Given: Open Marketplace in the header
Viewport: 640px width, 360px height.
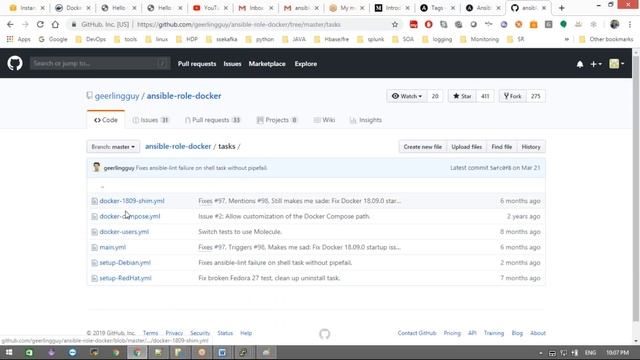Looking at the screenshot, I should (267, 64).
